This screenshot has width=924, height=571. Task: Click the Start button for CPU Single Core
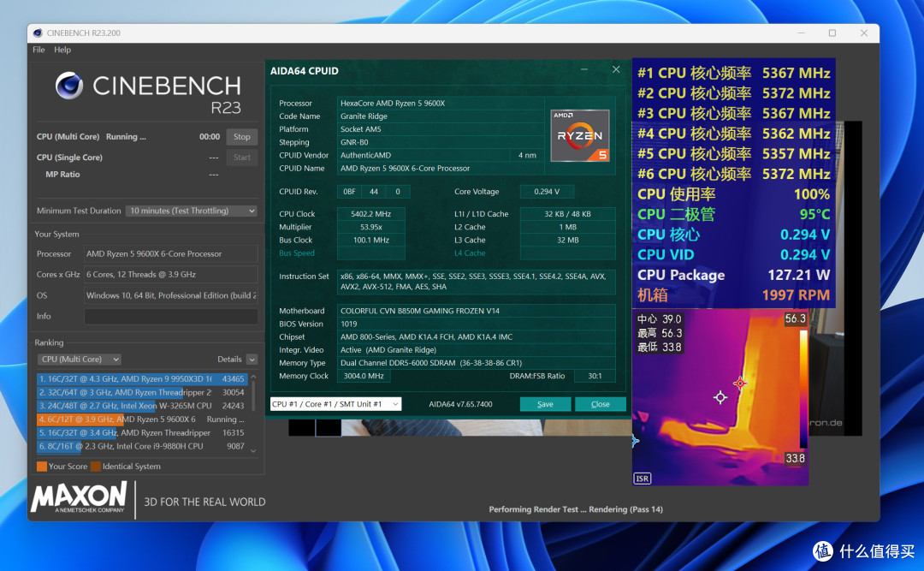(x=241, y=158)
